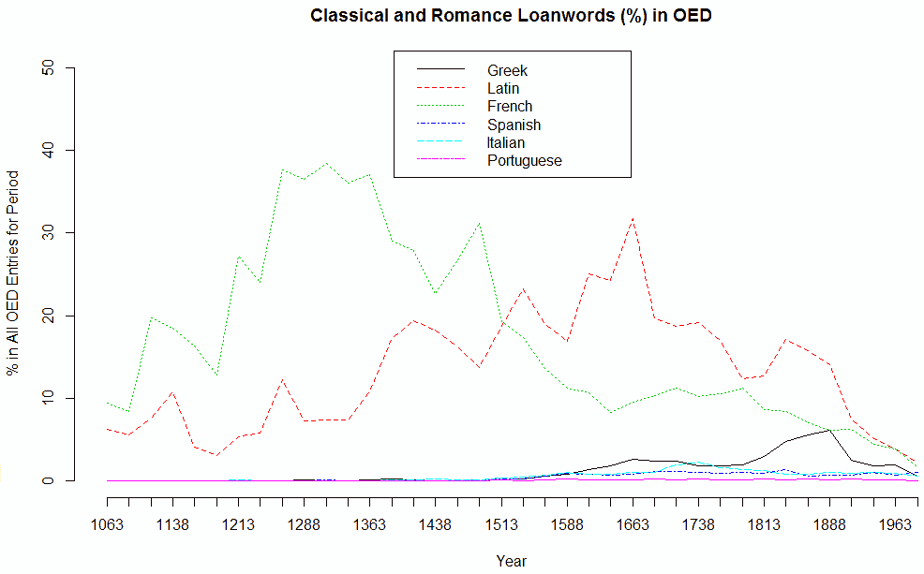Click the cyan dashed Italian legend line sample
The image size is (924, 574).
pyautogui.click(x=440, y=143)
